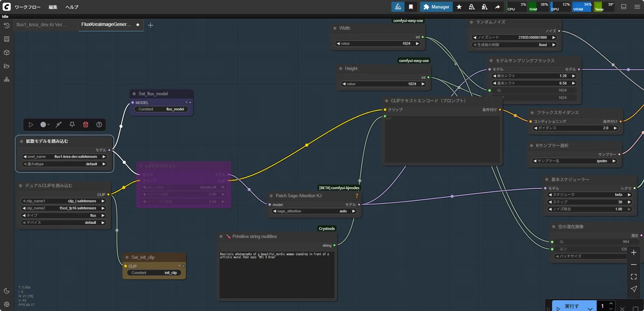644x311 pixels.
Task: Collapse the Width node via title dot
Action: coord(335,28)
